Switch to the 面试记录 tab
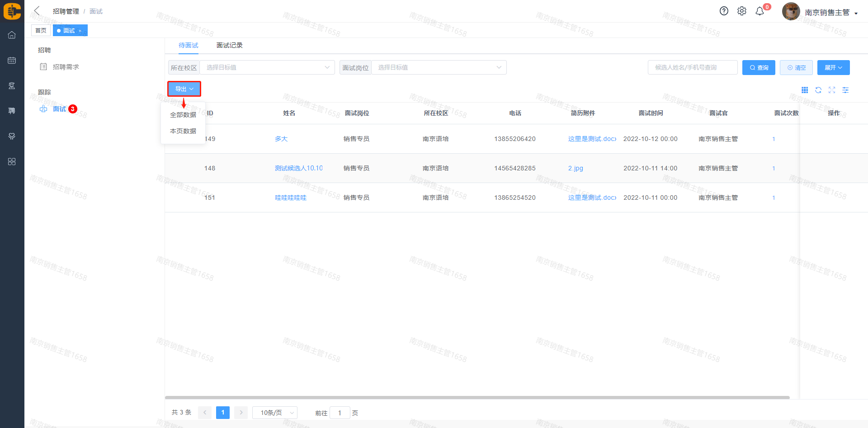 pos(229,45)
